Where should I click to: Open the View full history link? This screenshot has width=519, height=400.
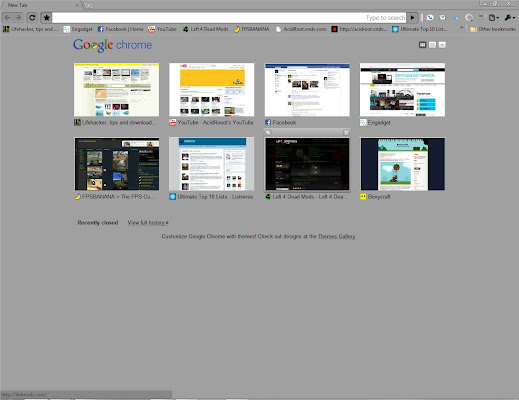click(148, 223)
